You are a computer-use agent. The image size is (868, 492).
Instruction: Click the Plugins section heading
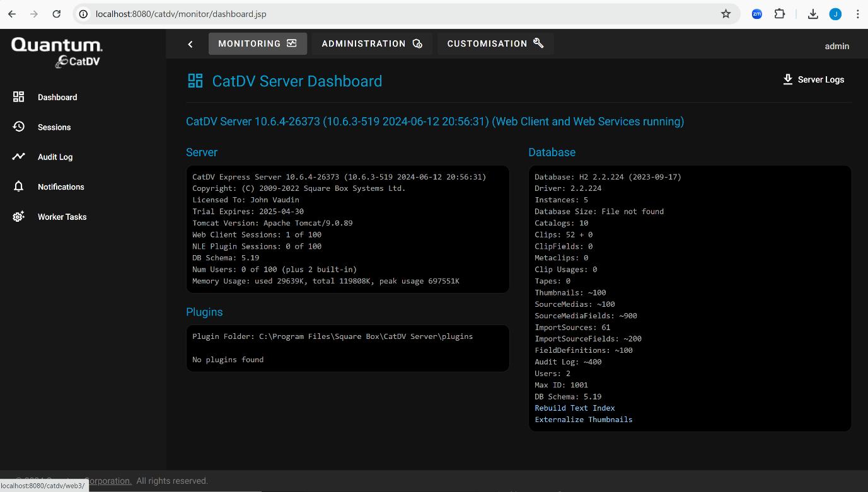coord(204,312)
